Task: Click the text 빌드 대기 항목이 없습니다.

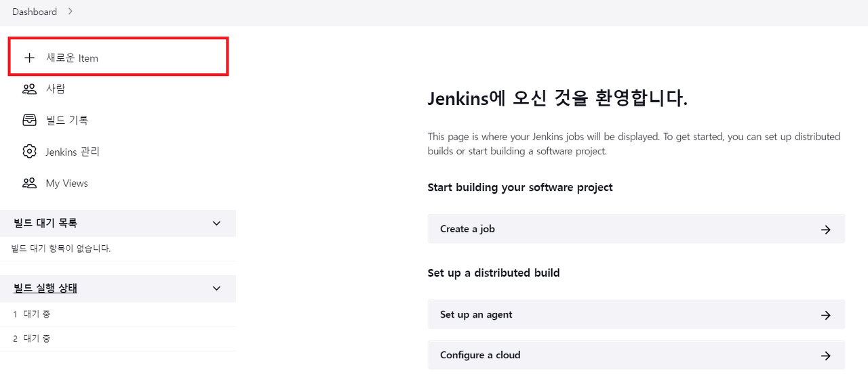Action: coord(61,249)
